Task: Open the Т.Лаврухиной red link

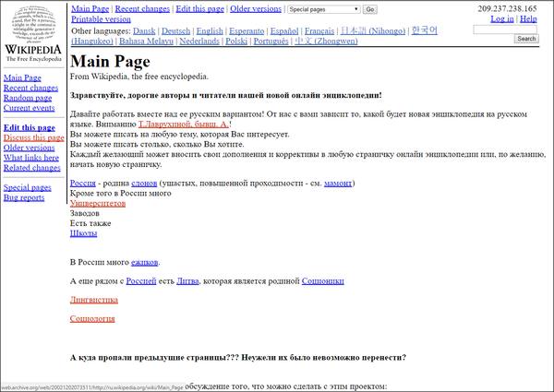Action: point(184,125)
